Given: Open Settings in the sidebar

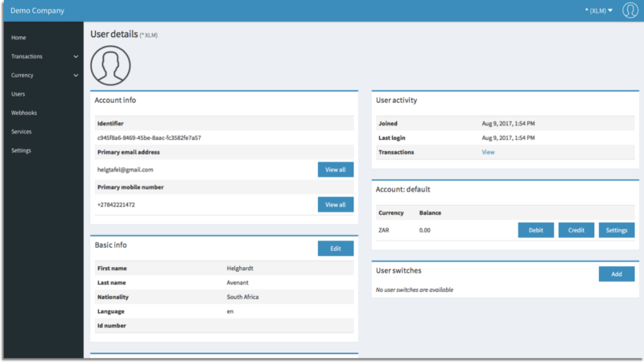Looking at the screenshot, I should 21,150.
